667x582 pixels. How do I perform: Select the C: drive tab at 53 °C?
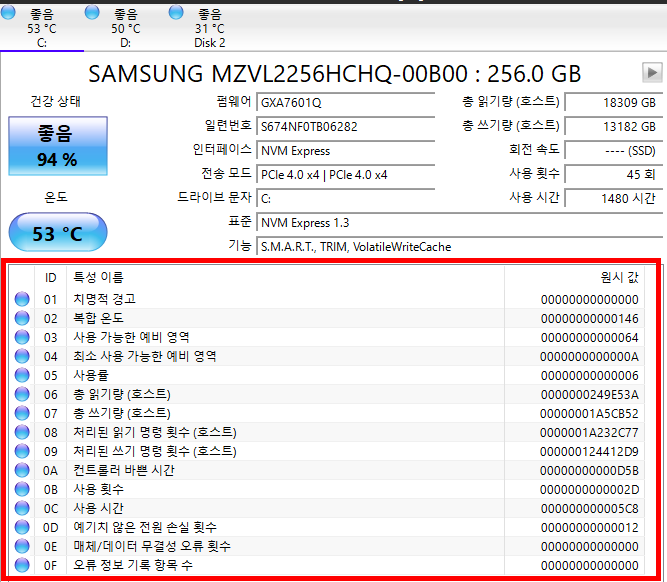coord(42,28)
